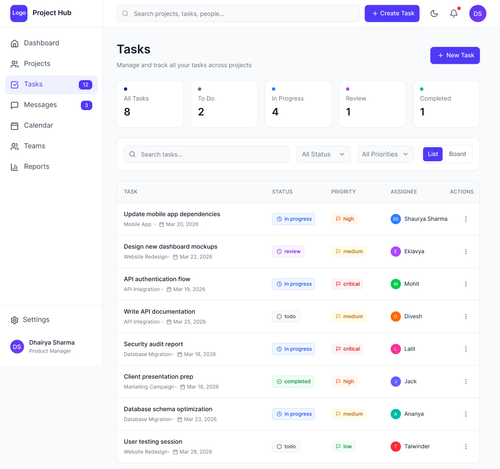Click the PRIORITY column header

343,192
